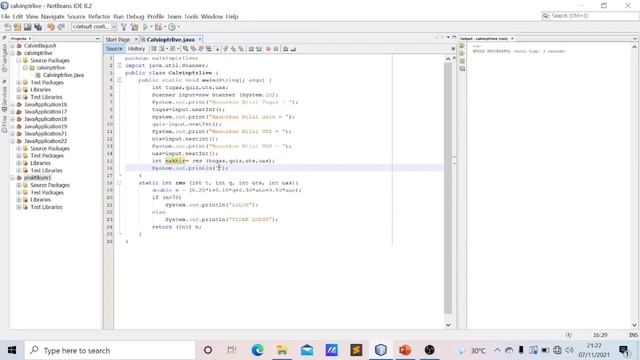The image size is (640, 360).
Task: Open the Run Project dropdown arrow
Action: coord(151,27)
